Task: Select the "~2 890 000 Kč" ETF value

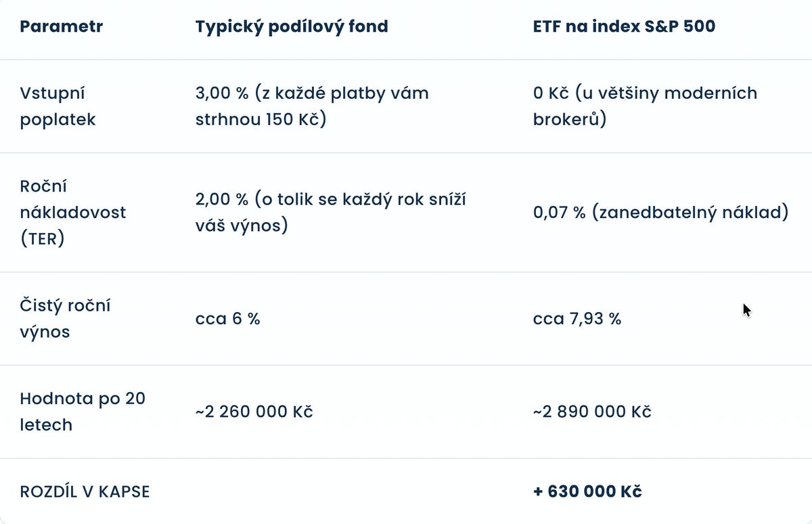Action: (x=592, y=412)
